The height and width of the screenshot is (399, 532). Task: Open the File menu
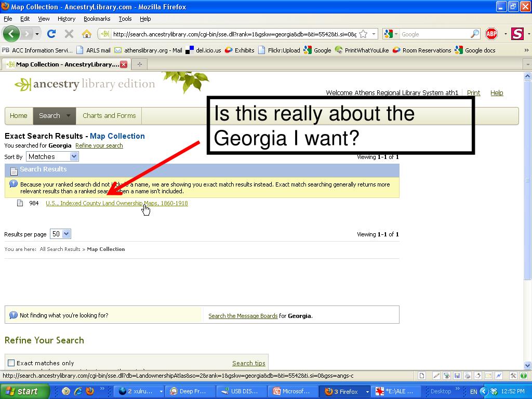pos(8,19)
